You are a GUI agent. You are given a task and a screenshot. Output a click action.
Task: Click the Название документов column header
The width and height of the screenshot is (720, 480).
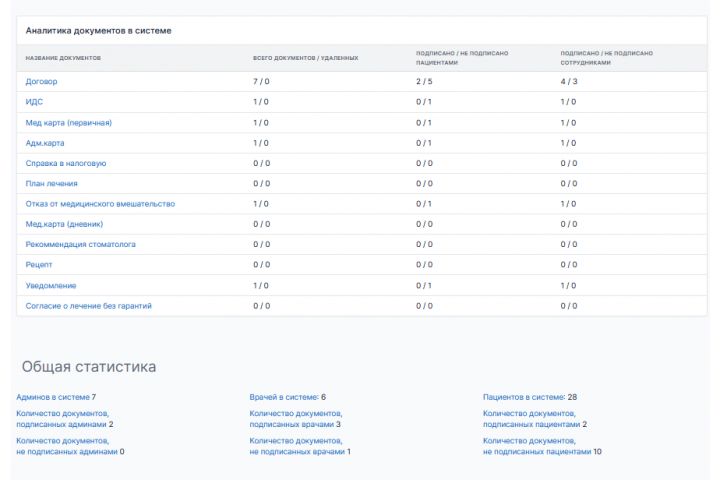[63, 58]
